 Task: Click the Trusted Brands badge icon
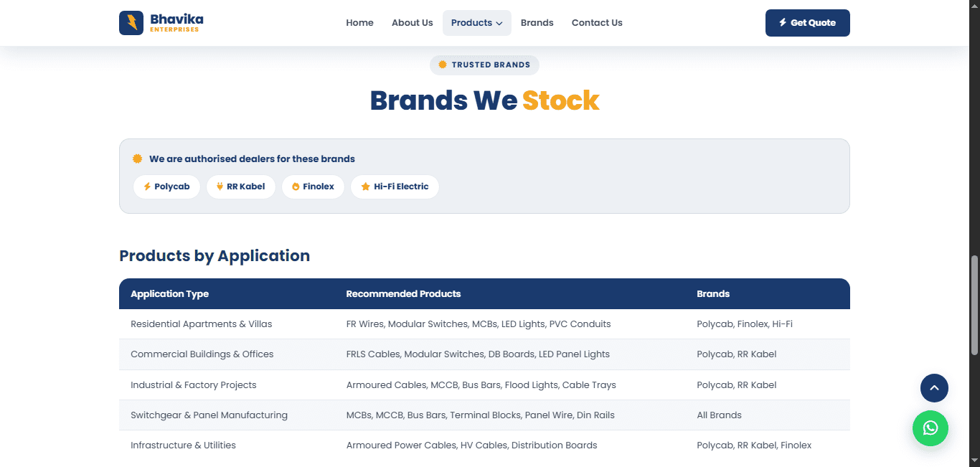(443, 65)
